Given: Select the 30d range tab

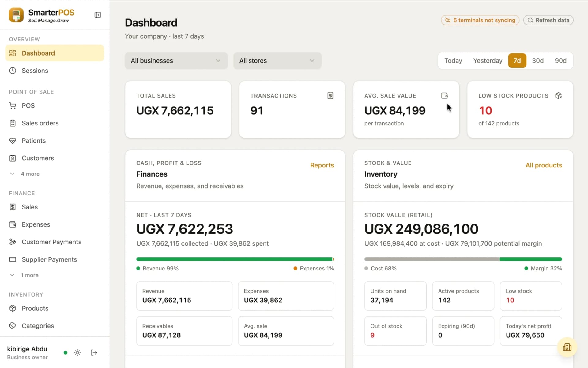Looking at the screenshot, I should point(538,61).
